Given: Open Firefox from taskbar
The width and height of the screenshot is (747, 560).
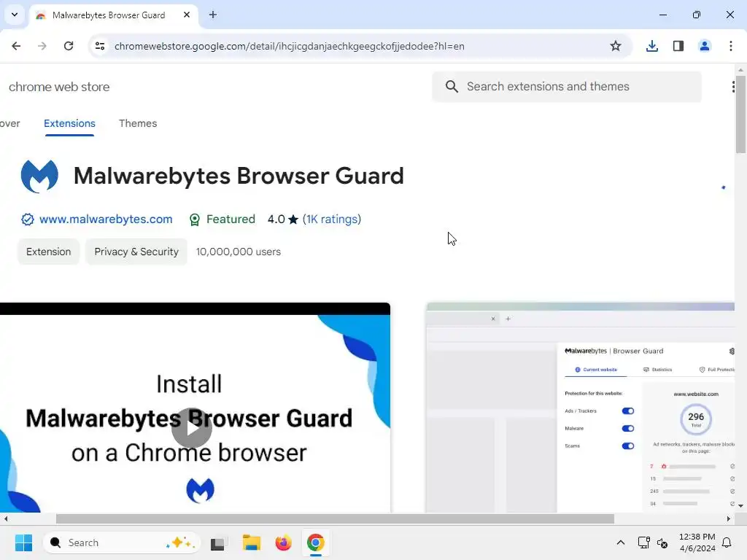Looking at the screenshot, I should (x=284, y=542).
